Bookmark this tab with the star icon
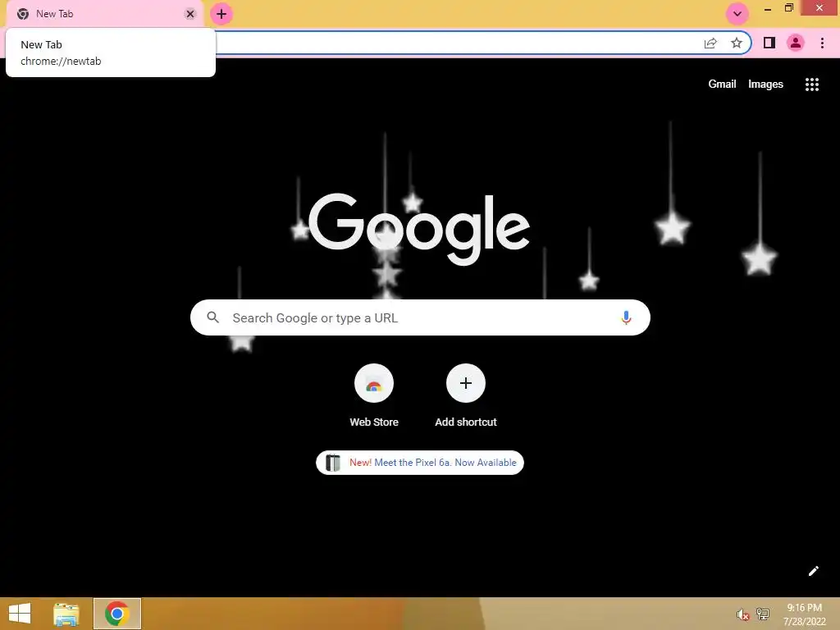This screenshot has height=630, width=840. point(737,43)
